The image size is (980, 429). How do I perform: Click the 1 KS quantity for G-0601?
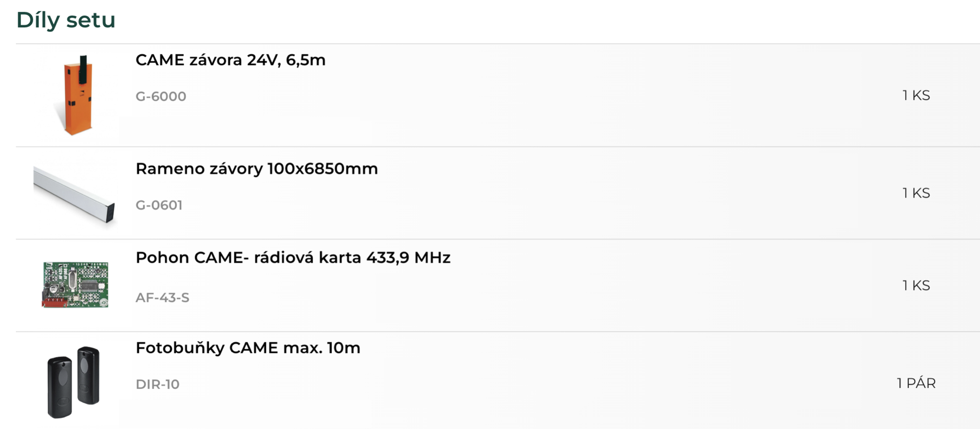coord(916,193)
